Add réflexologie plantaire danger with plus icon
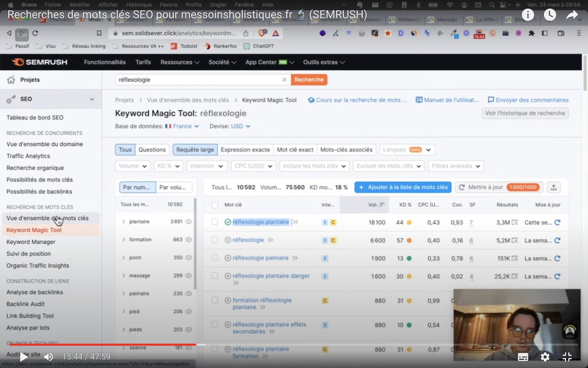Viewport: 588px width, 368px height. (227, 276)
